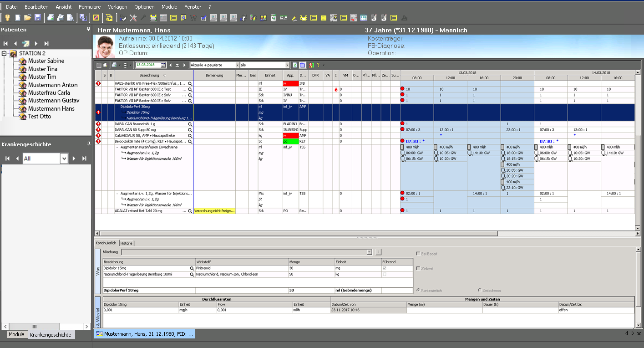Click the yellow grid icon in the main toolbar

[324, 18]
